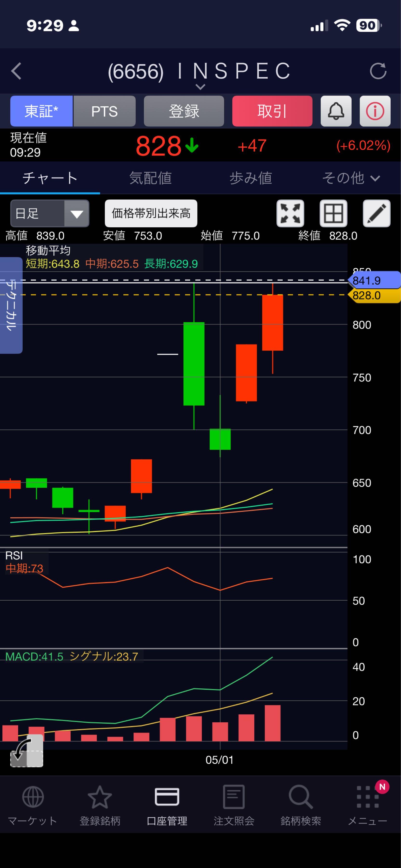Expand the テクニカル side panel
401x868 pixels.
(11, 305)
